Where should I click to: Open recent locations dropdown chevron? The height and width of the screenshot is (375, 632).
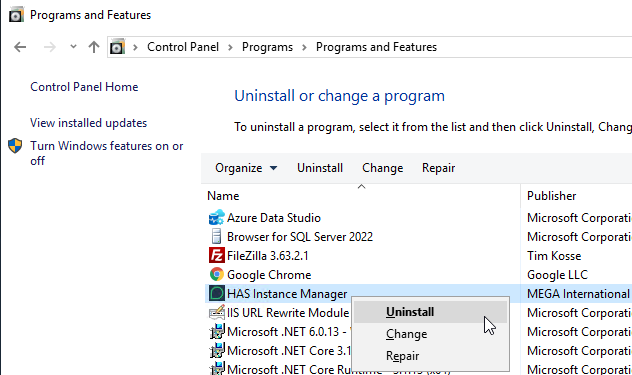(73, 47)
